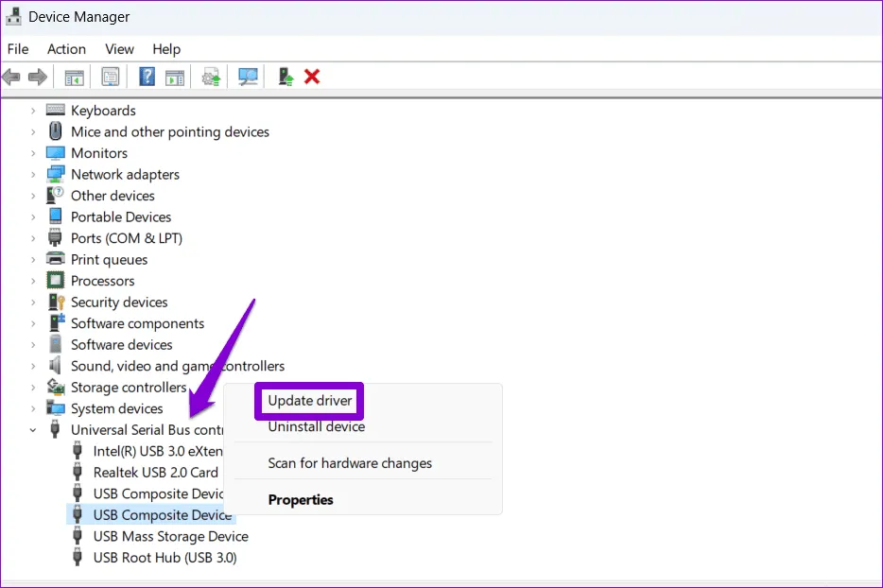Open the Properties toolbar icon
This screenshot has height=588, width=883.
pyautogui.click(x=111, y=77)
